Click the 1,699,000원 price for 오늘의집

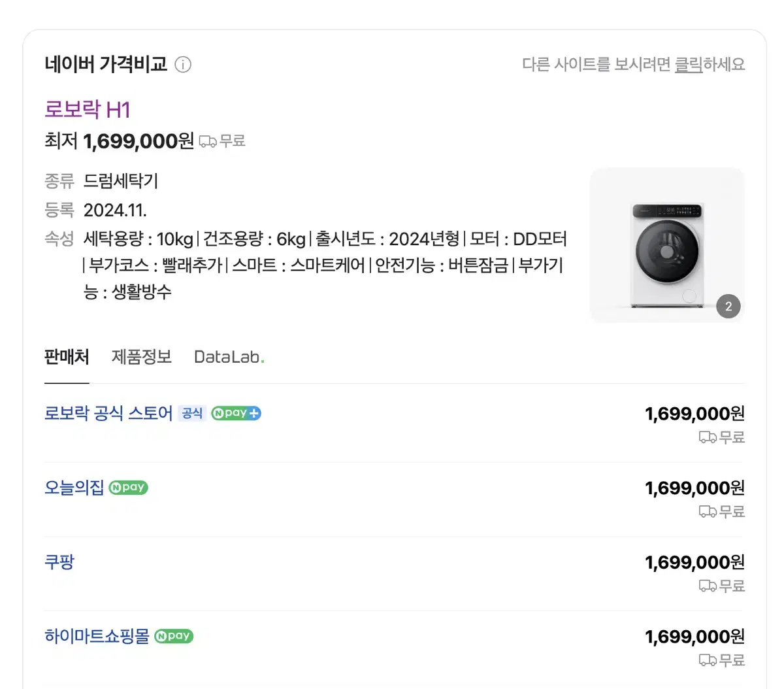click(694, 488)
